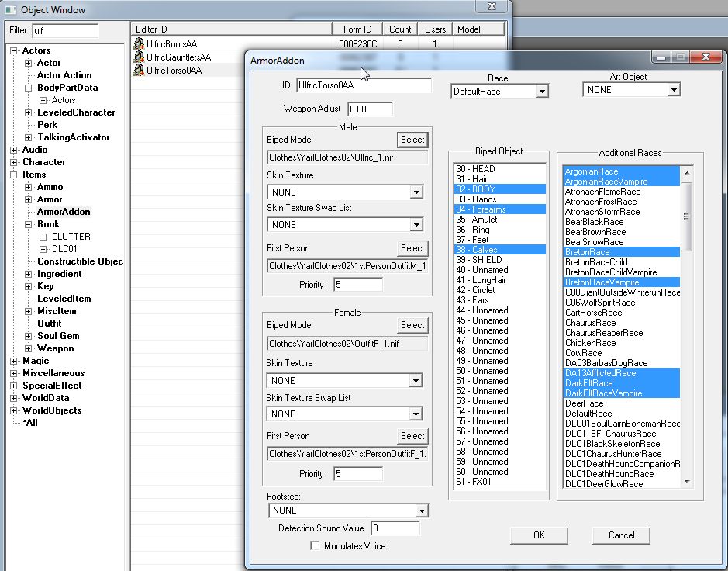Image resolution: width=728 pixels, height=571 pixels.
Task: Deselect 34 - Forearms biped object
Action: [x=499, y=209]
